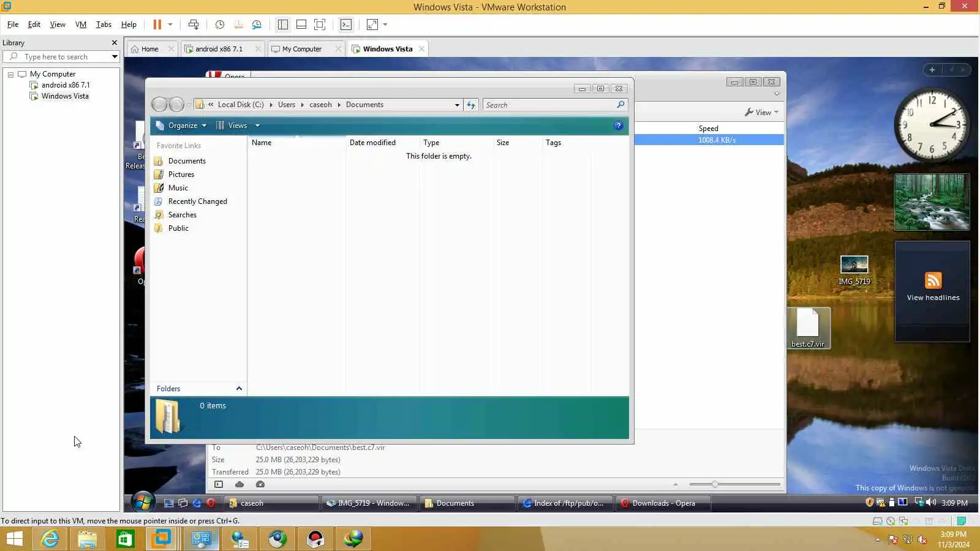Screen dimensions: 980x551
Task: Click Users in the address breadcrumb
Action: click(x=287, y=105)
